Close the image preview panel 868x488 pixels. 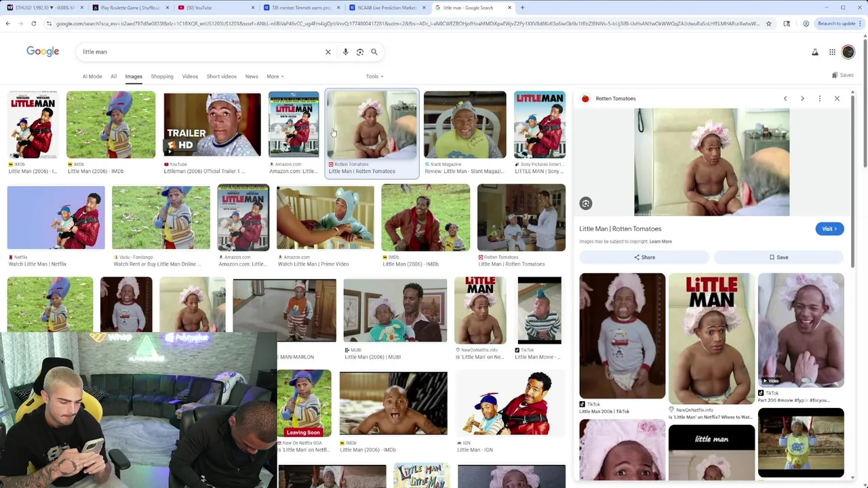click(837, 99)
